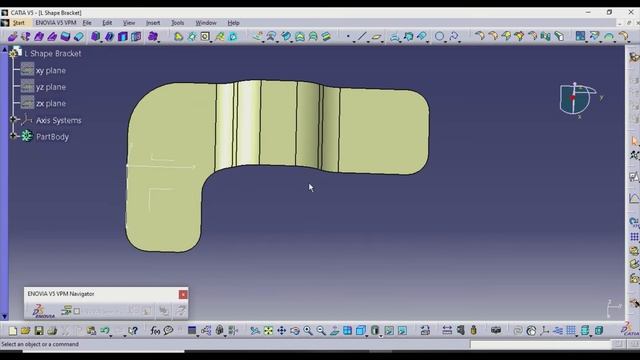
Task: Open the Help menu
Action: (x=233, y=23)
